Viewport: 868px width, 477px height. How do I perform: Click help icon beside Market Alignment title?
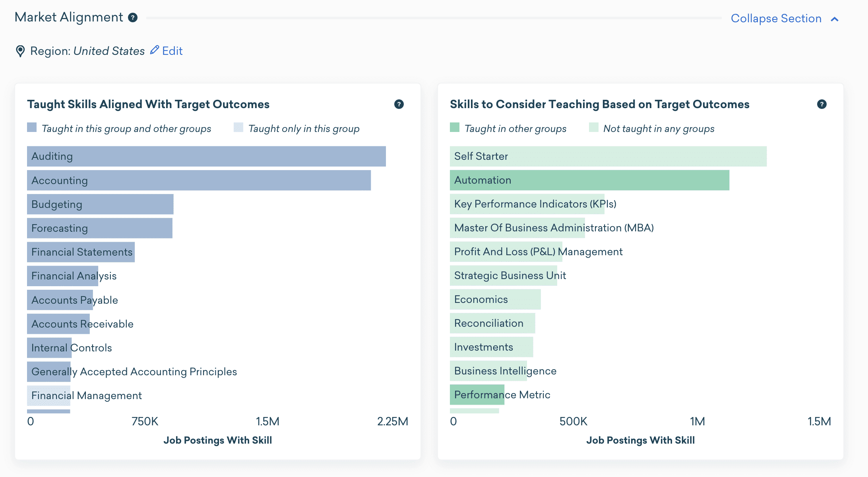pyautogui.click(x=133, y=17)
